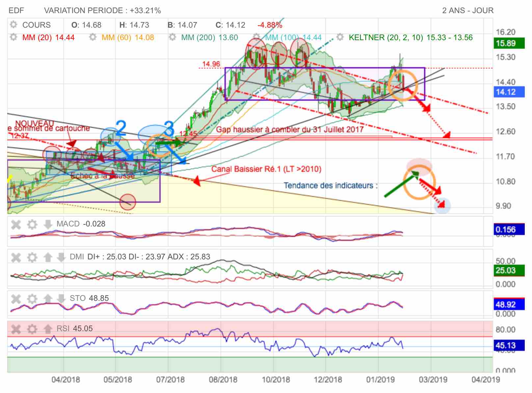Click the 01/2019 date axis label
The height and width of the screenshot is (393, 532).
point(381,380)
